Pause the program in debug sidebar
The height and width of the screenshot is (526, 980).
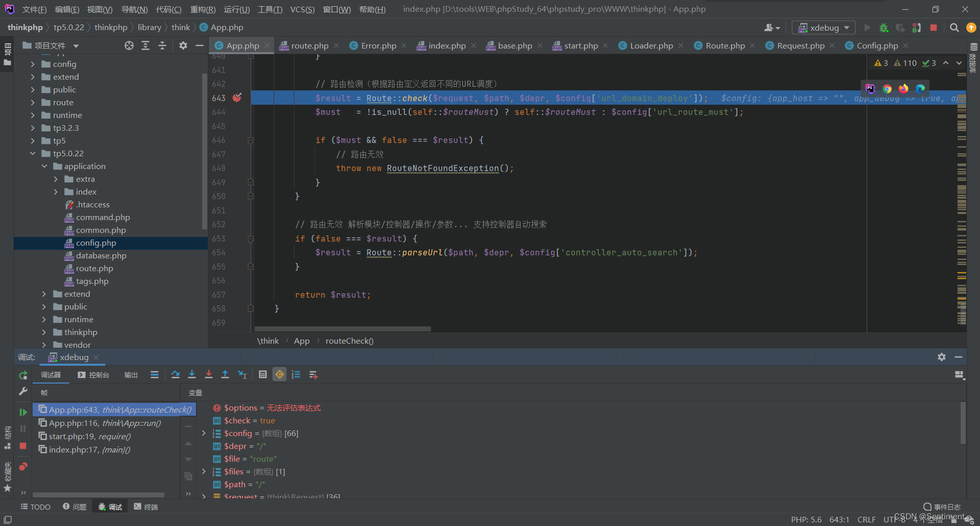point(23,429)
